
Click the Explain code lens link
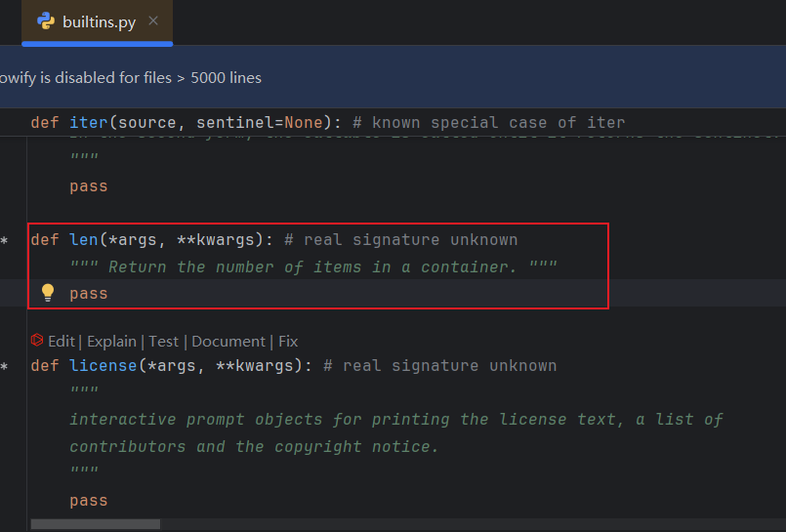(x=111, y=342)
